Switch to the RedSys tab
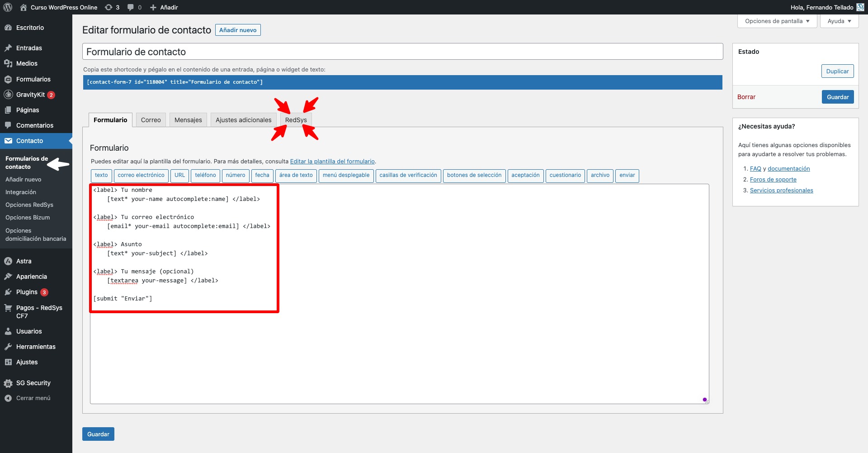 coord(296,119)
